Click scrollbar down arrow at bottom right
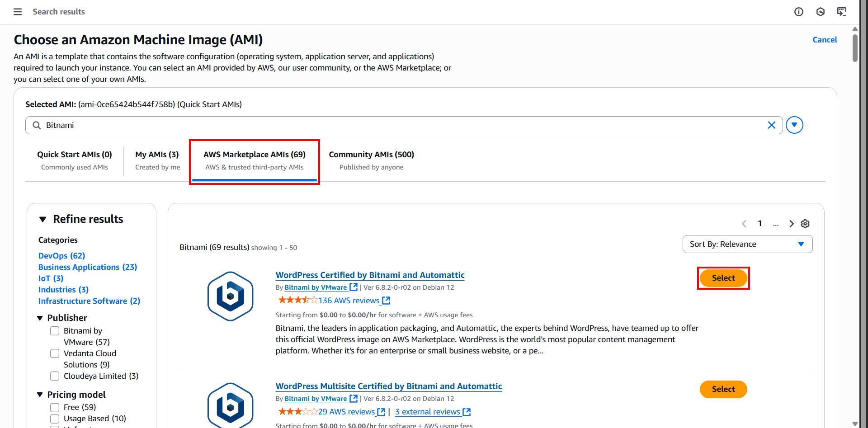Viewport: 868px width, 428px height. click(x=855, y=424)
